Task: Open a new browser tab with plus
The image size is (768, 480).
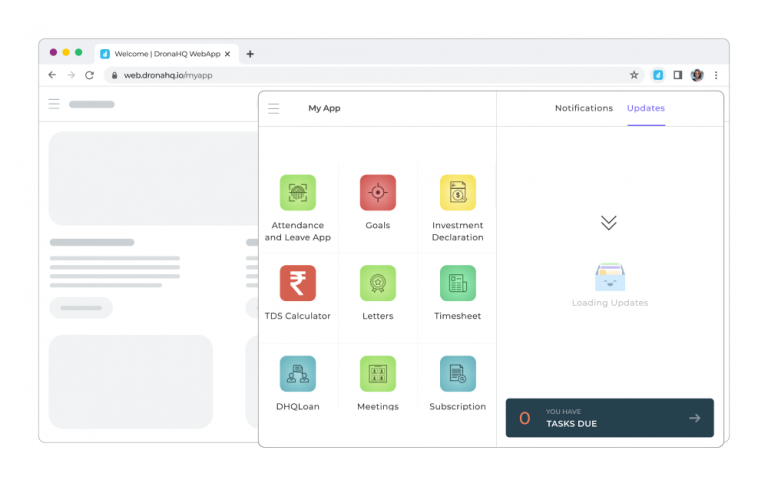Action: [250, 54]
